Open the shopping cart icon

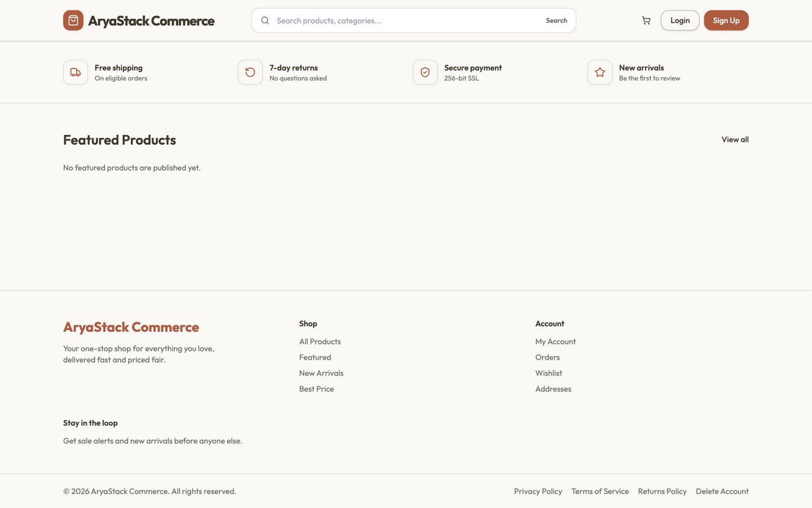pyautogui.click(x=646, y=20)
